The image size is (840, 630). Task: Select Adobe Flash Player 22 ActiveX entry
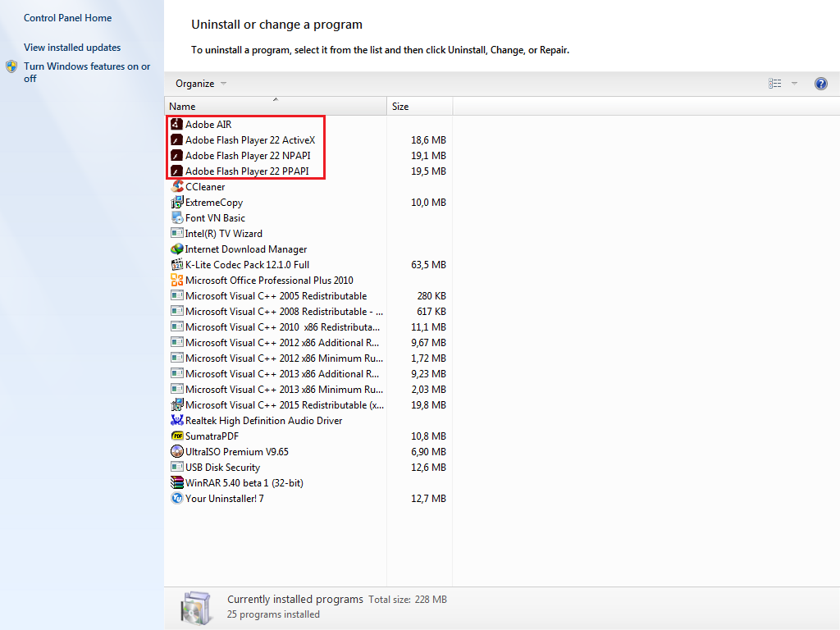pyautogui.click(x=250, y=139)
